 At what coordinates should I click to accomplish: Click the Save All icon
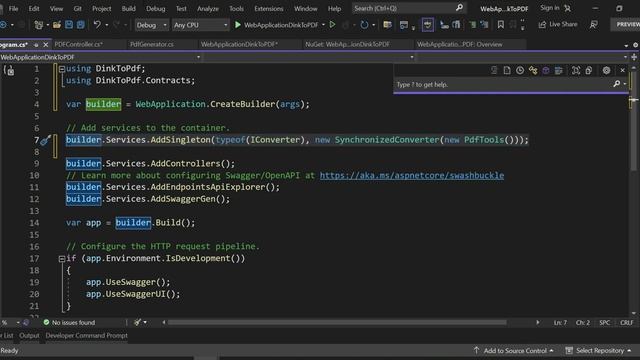coord(81,25)
